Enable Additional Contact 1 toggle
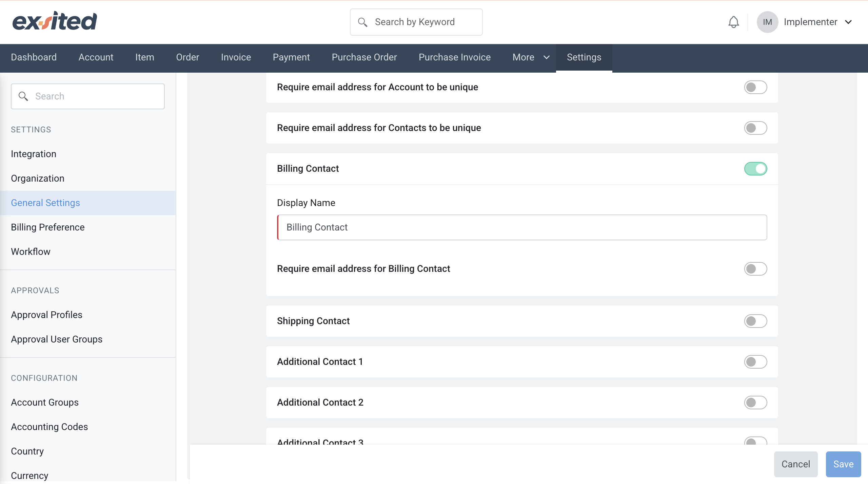 pyautogui.click(x=755, y=362)
